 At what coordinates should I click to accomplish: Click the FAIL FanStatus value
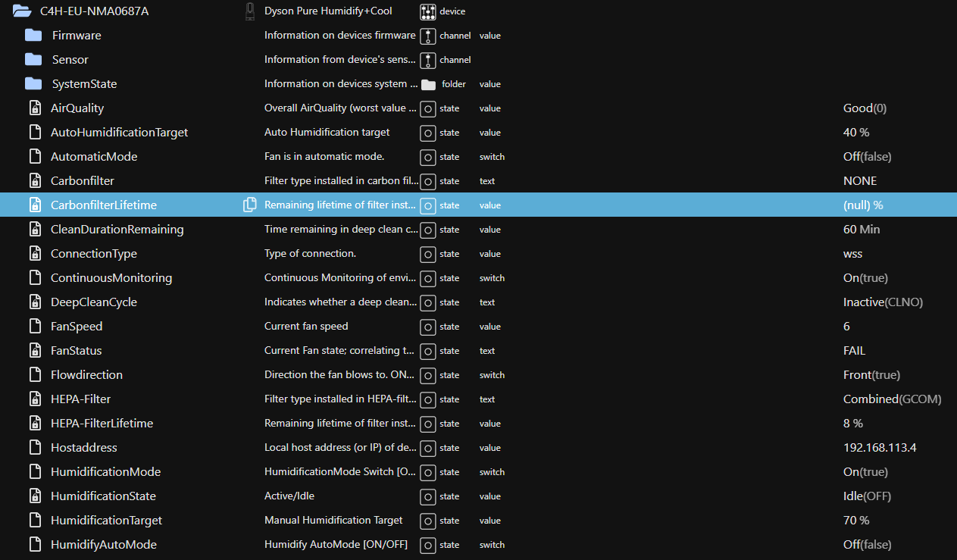coord(855,351)
